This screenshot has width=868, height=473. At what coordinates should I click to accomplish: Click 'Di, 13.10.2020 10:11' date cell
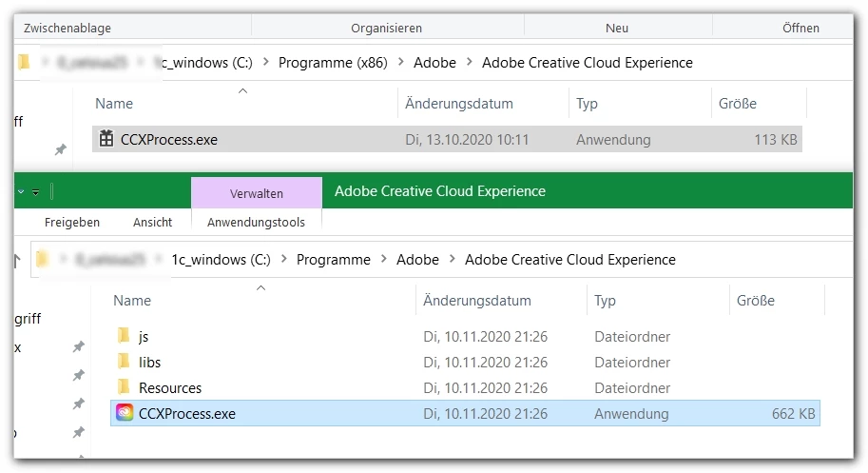tap(467, 140)
